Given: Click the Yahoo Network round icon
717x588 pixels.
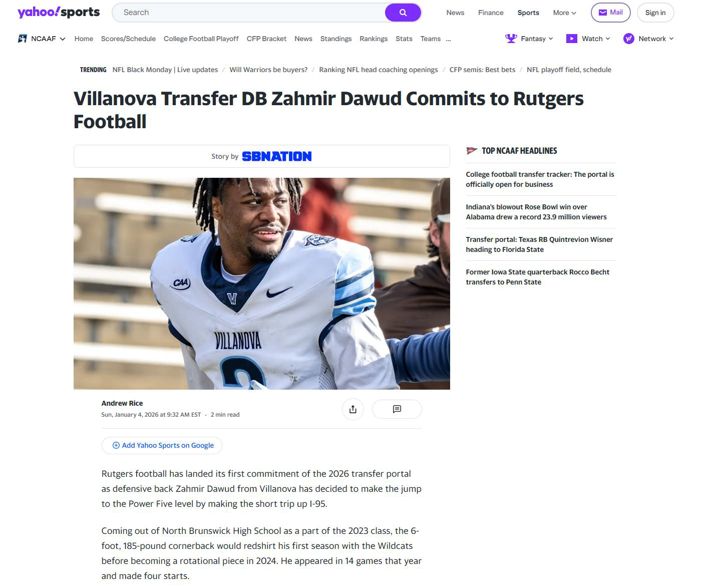Looking at the screenshot, I should point(629,39).
